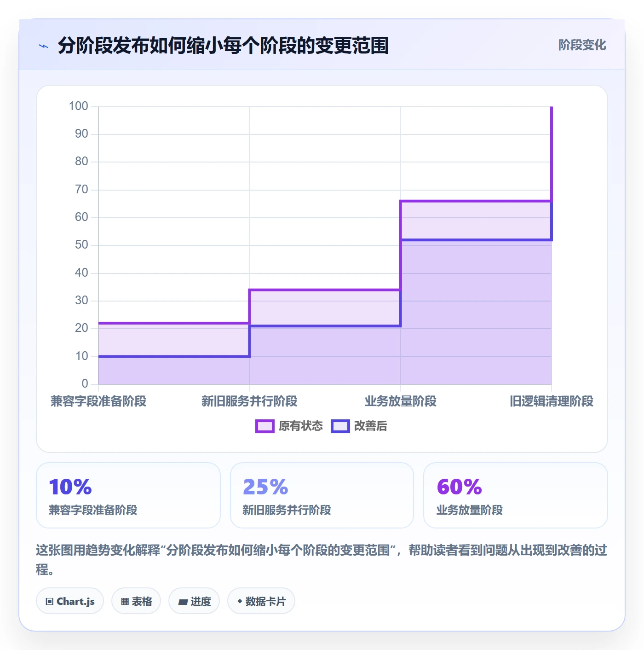Open the 60% 业务放量阶段 card
The width and height of the screenshot is (644, 650).
pos(516,495)
